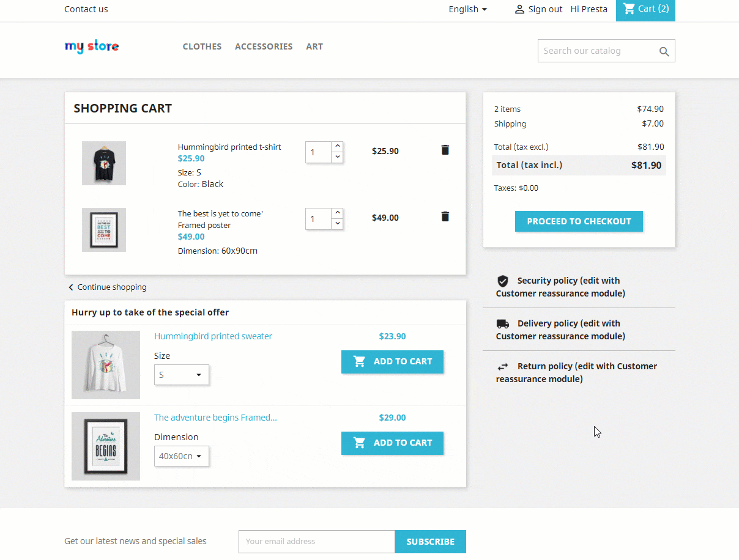Screen dimensions: 739x560
Task: Click the Delivery policy truck icon
Action: pyautogui.click(x=503, y=324)
